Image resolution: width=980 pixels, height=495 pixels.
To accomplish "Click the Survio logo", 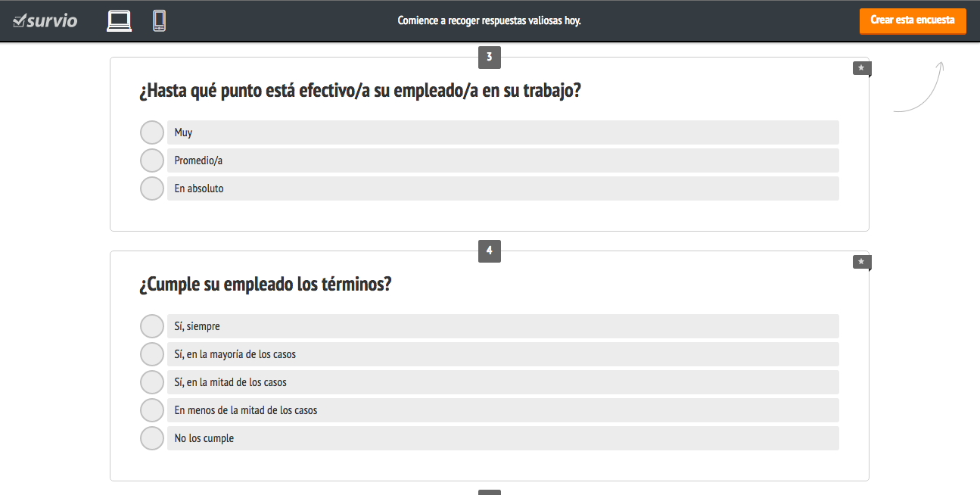I will (x=45, y=20).
